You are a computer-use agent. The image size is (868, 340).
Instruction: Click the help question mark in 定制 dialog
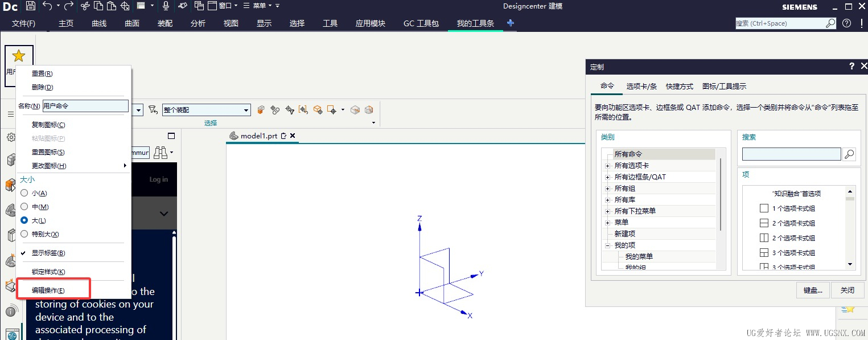click(851, 67)
